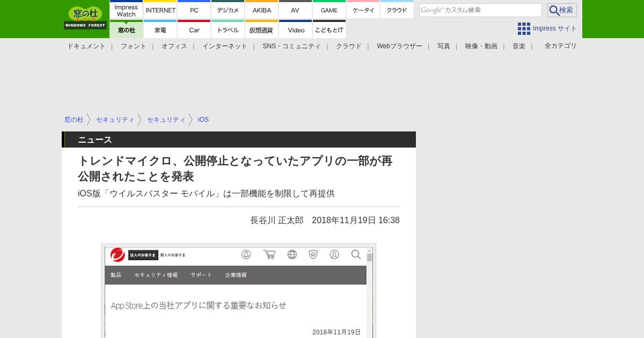The height and width of the screenshot is (338, 644).
Task: Click サポート in screenshot nav
Action: 201,275
